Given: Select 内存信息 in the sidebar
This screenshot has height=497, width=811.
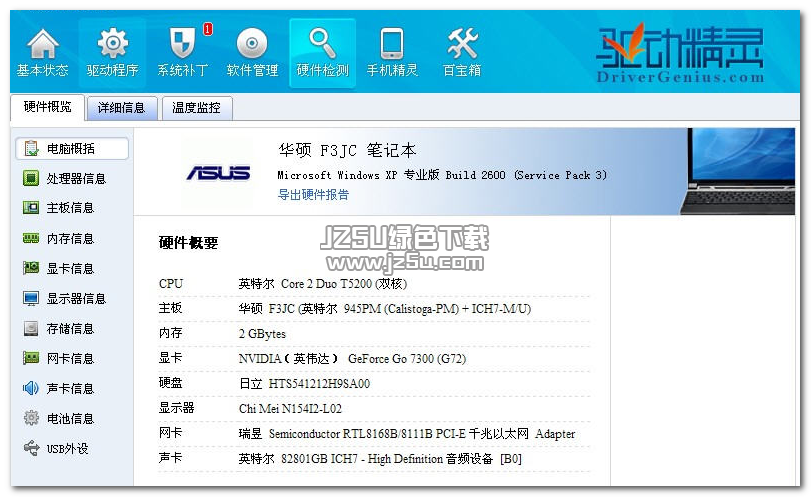Looking at the screenshot, I should tap(72, 238).
